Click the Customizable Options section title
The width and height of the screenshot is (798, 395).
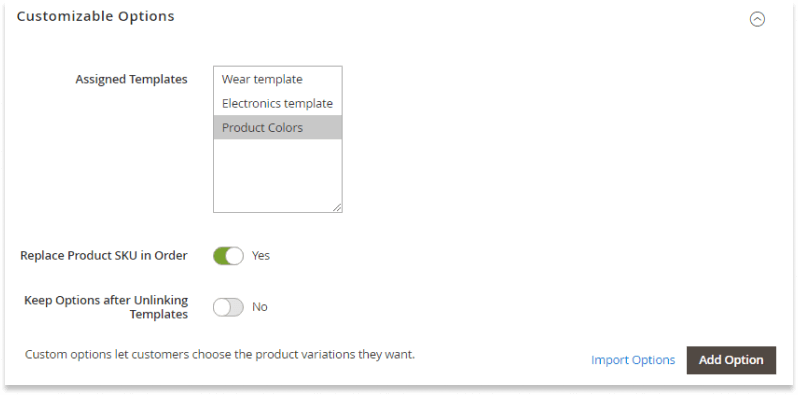point(95,16)
